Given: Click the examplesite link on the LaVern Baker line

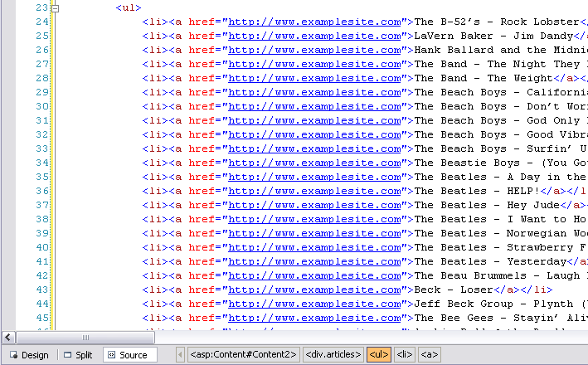Looking at the screenshot, I should 314,36.
